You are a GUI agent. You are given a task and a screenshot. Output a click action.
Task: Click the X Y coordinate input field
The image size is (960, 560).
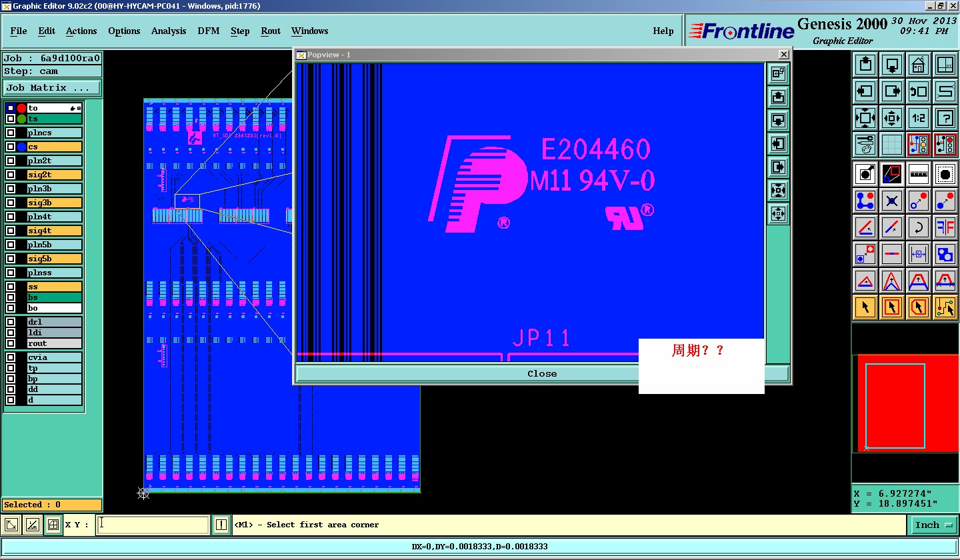(153, 525)
